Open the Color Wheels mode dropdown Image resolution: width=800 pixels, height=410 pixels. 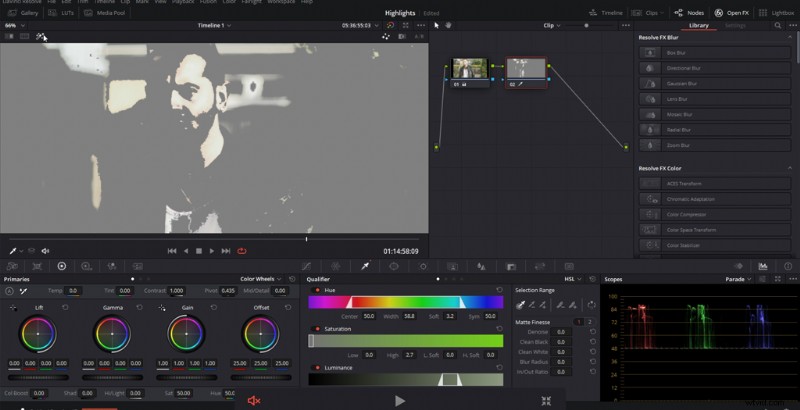pos(261,279)
